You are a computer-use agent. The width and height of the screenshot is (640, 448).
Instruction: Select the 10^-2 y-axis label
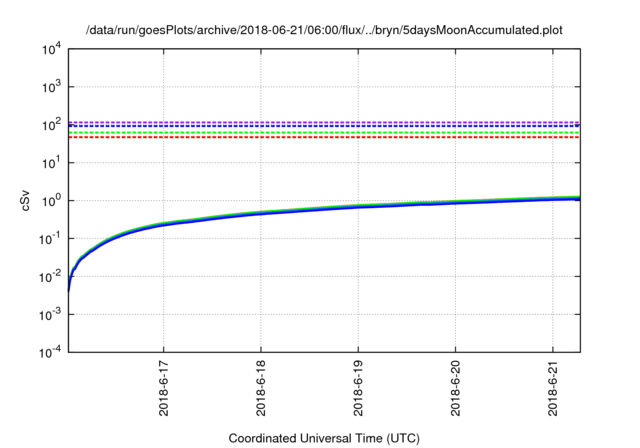pyautogui.click(x=50, y=277)
